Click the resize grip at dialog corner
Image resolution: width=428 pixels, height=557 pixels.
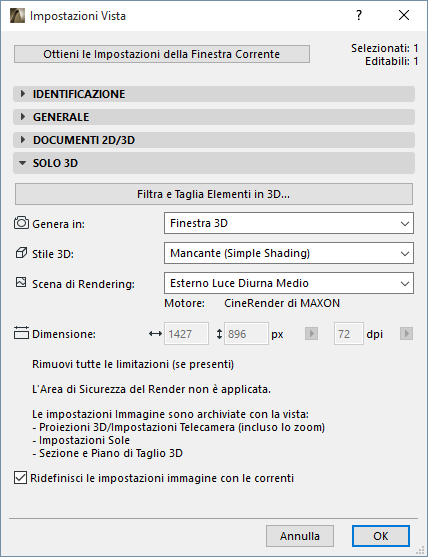tap(420, 550)
